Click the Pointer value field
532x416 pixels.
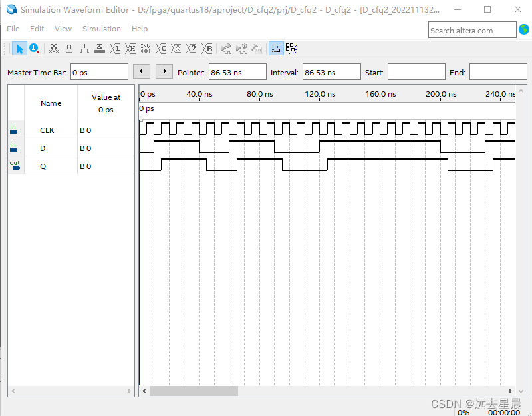point(237,72)
